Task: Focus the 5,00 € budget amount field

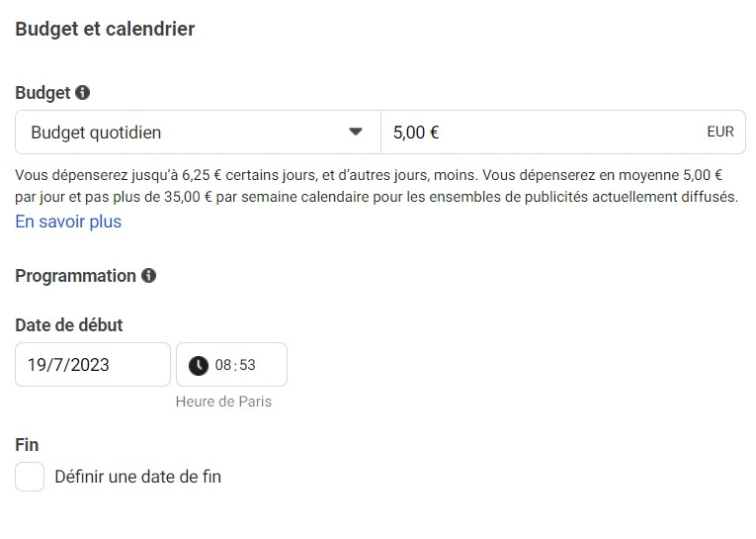Action: (563, 133)
